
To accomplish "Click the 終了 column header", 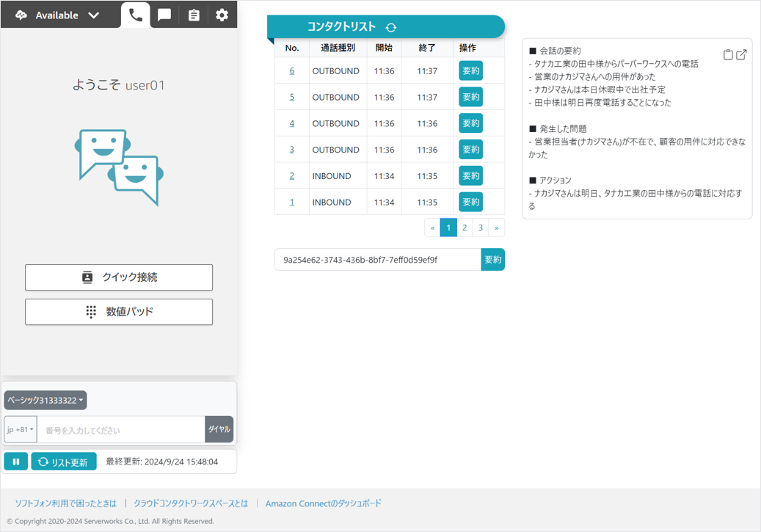I will point(427,48).
